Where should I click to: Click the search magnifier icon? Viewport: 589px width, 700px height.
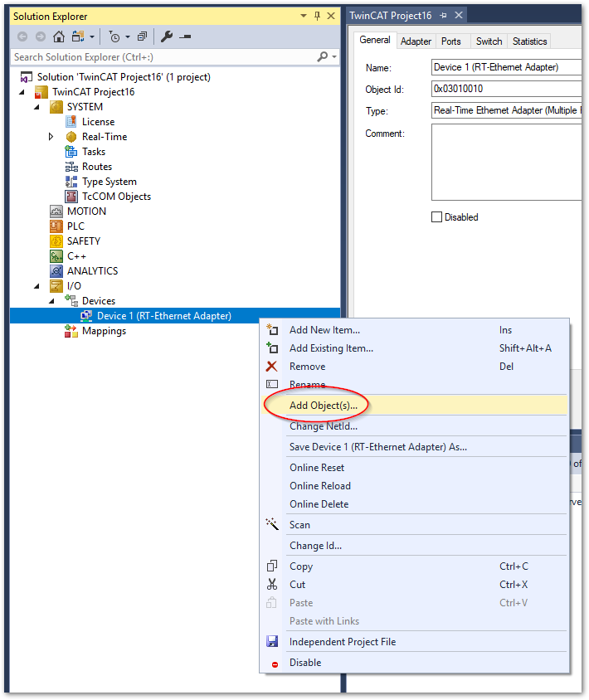tap(323, 56)
